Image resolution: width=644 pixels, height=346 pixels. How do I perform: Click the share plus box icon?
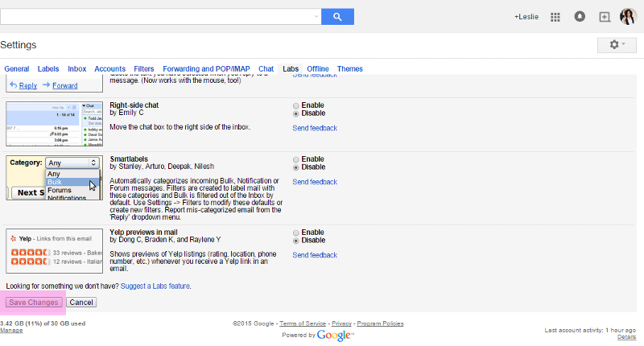click(x=605, y=17)
